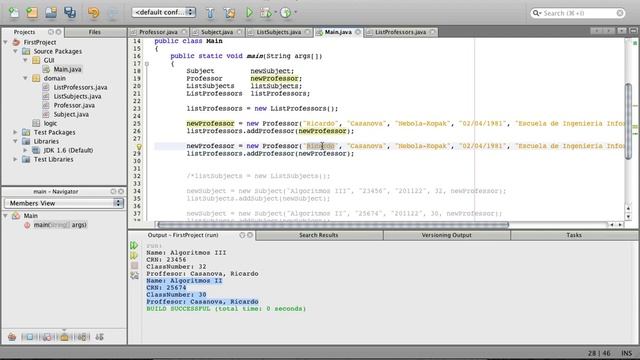This screenshot has height=360, width=640.
Task: Click the editor vertical scrollbar thumb
Action: click(628, 121)
